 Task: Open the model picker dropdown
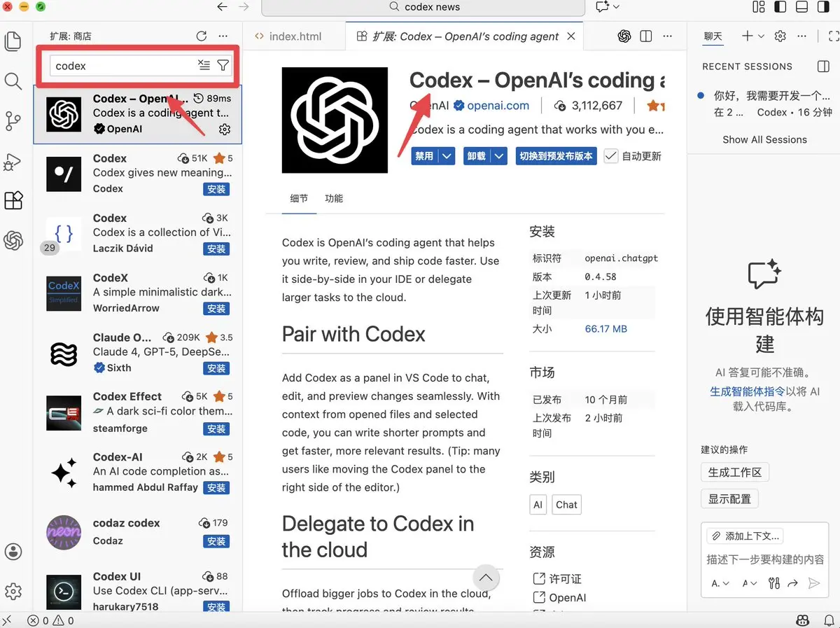point(750,583)
